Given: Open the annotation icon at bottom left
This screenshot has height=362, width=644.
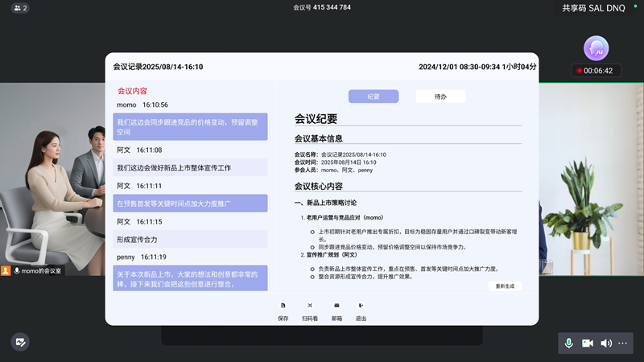Looking at the screenshot, I should [20, 342].
